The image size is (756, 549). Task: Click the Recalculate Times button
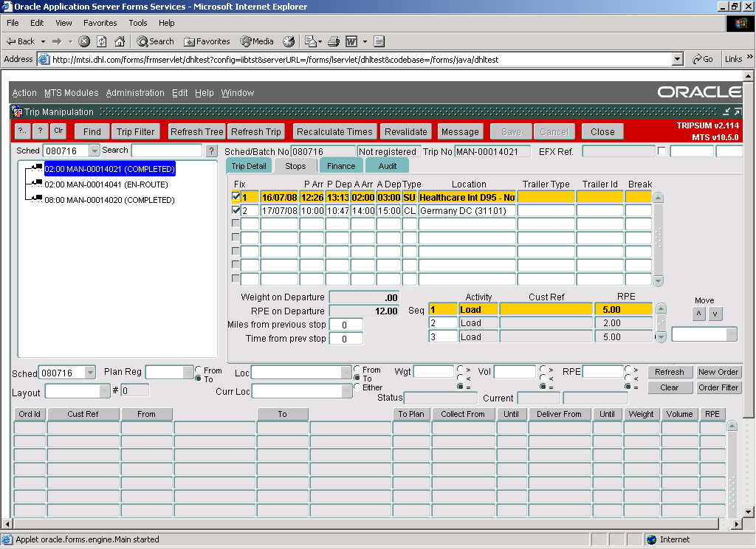pyautogui.click(x=334, y=131)
